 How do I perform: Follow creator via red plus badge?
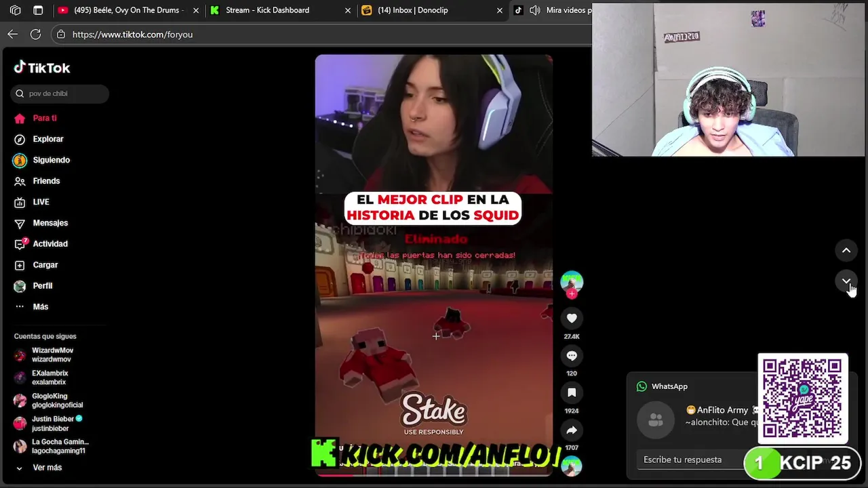[572, 293]
